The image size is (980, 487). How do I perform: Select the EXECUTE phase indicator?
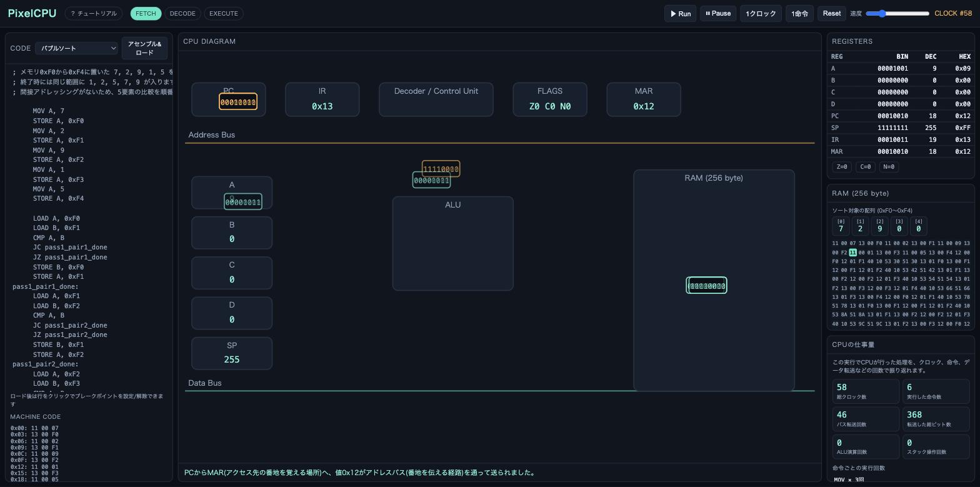click(224, 13)
